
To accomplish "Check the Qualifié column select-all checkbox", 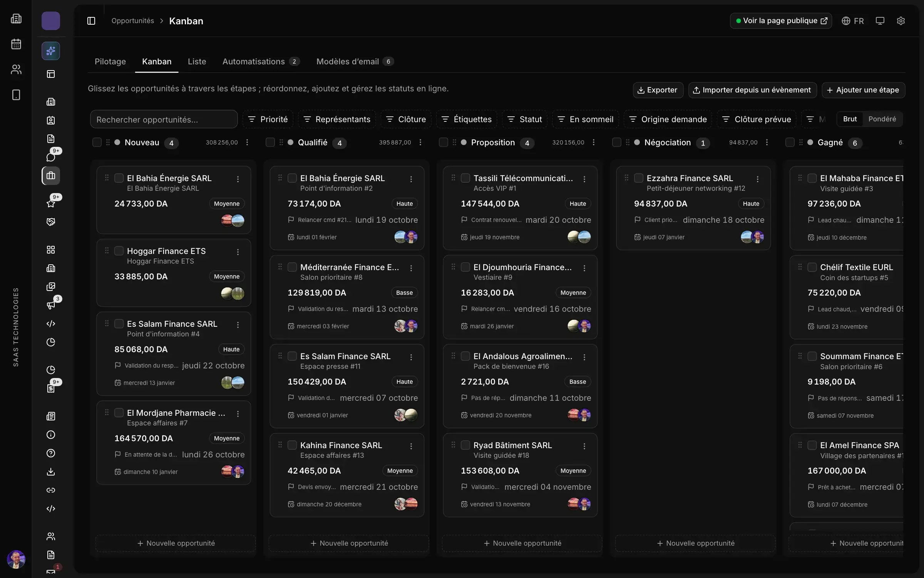I will (270, 143).
